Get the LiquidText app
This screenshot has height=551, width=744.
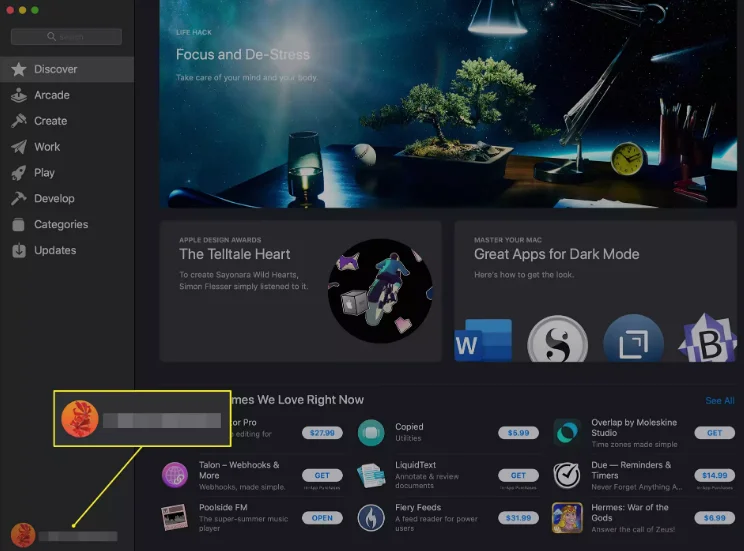[518, 475]
